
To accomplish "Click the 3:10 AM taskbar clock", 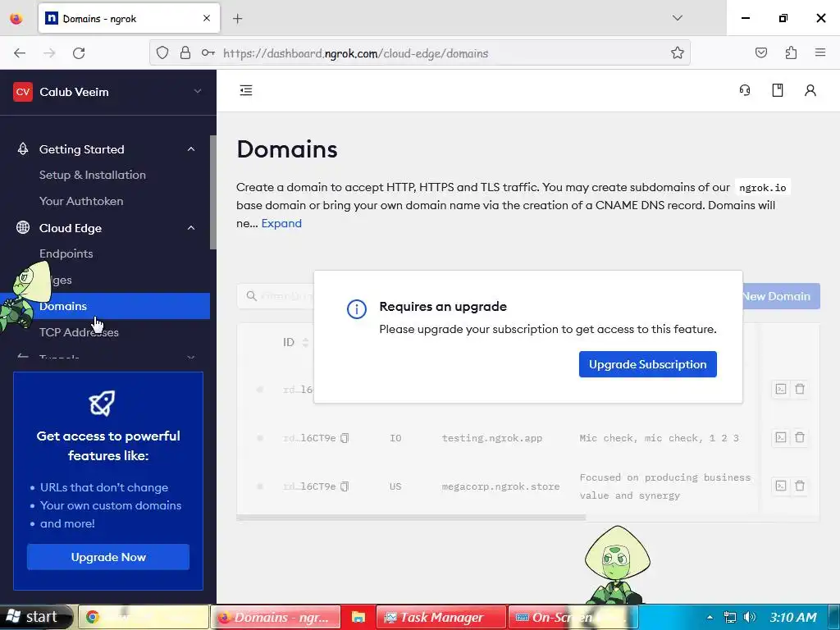I will [x=793, y=617].
